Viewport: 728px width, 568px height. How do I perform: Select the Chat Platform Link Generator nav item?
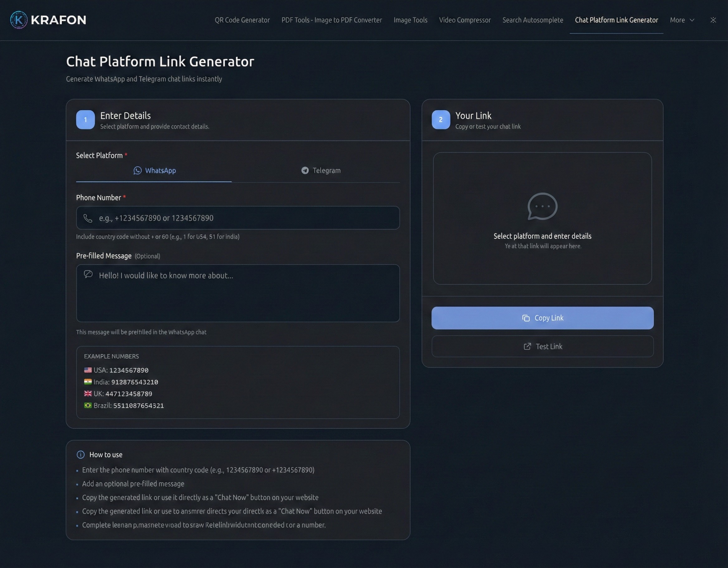[x=616, y=20]
